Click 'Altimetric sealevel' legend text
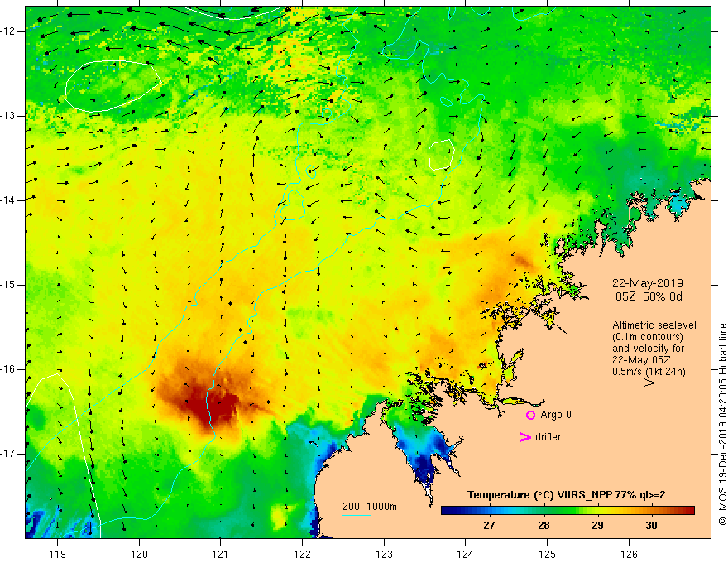Image resolution: width=728 pixels, height=563 pixels. [x=654, y=325]
